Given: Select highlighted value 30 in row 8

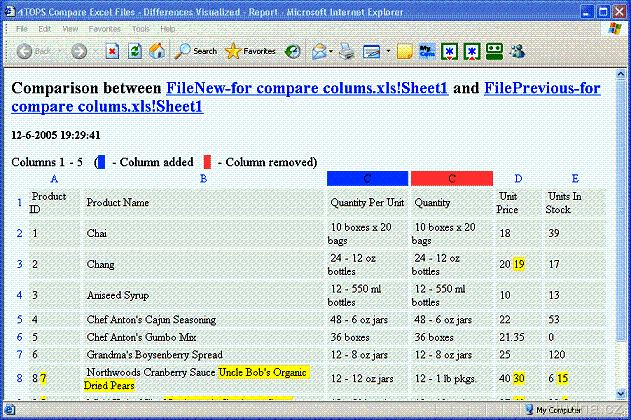Looking at the screenshot, I should [519, 379].
